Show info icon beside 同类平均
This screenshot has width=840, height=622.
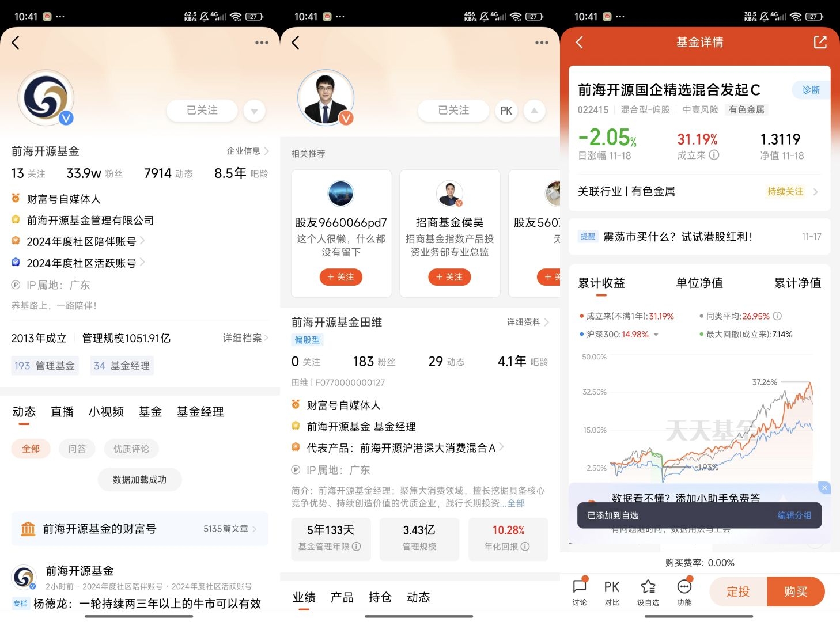click(x=777, y=316)
